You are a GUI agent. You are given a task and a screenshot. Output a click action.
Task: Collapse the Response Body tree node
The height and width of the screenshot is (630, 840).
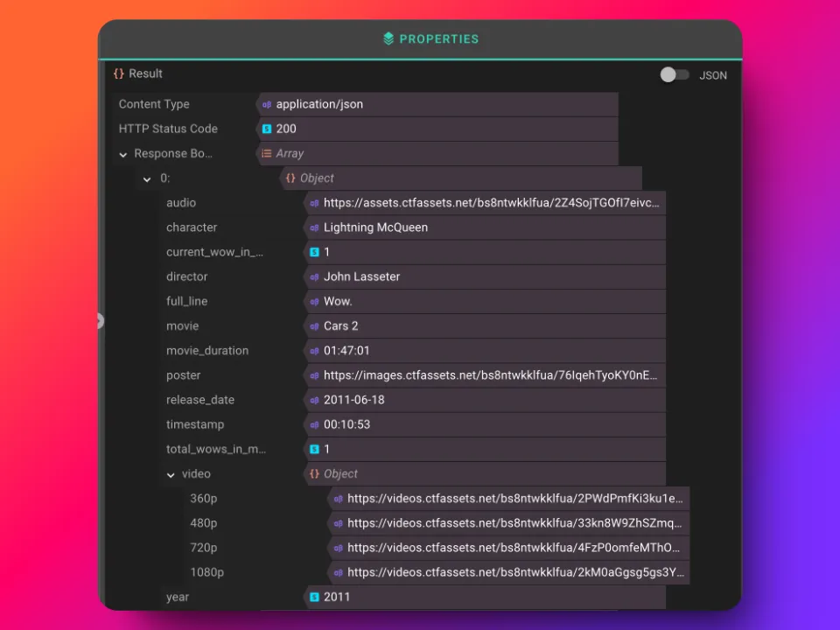pyautogui.click(x=123, y=155)
